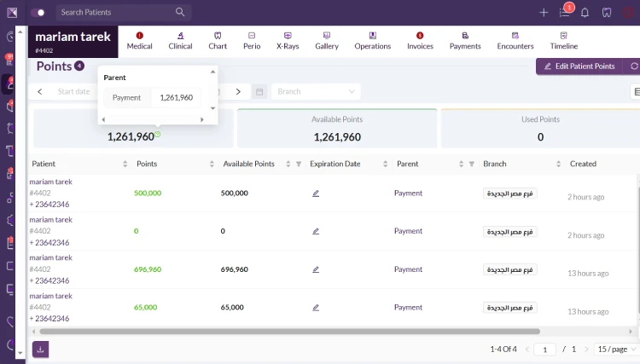Switch to the Payments tab

pos(465,41)
